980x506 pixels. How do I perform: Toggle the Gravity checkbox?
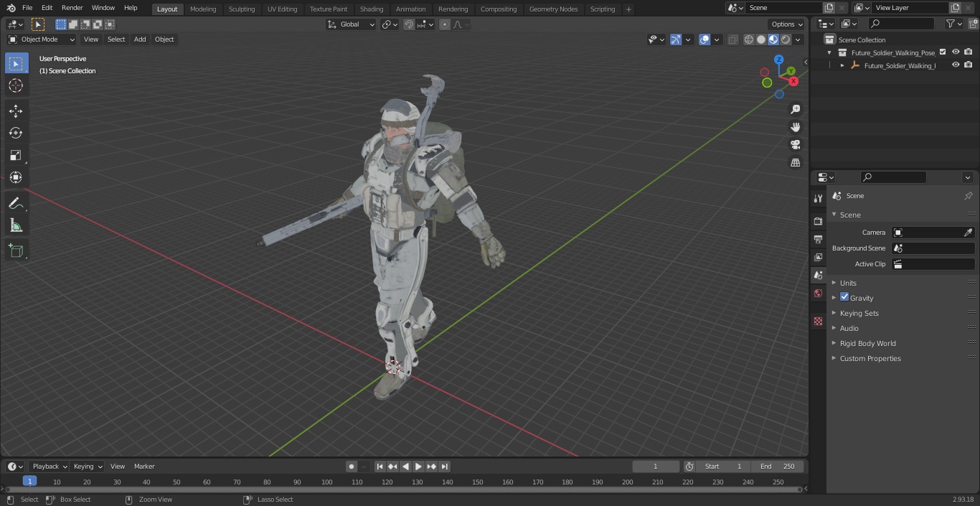click(x=844, y=297)
